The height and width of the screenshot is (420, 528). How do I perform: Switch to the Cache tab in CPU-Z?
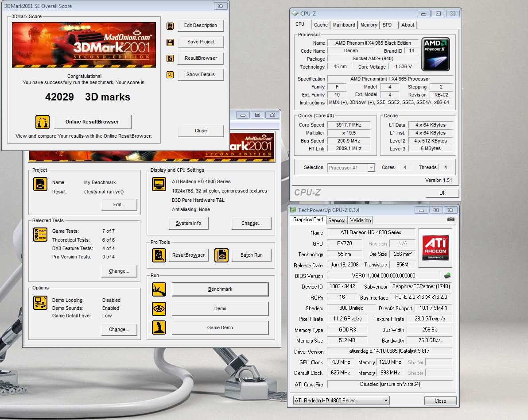pyautogui.click(x=321, y=25)
